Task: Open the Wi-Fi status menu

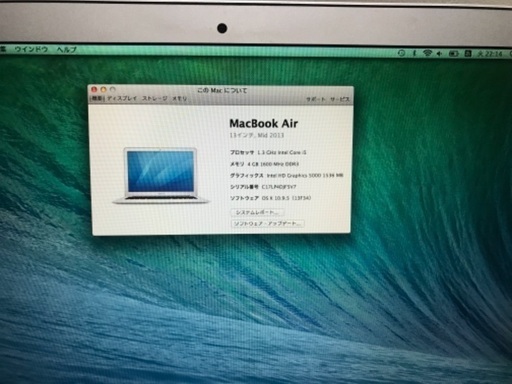Action: (427, 53)
